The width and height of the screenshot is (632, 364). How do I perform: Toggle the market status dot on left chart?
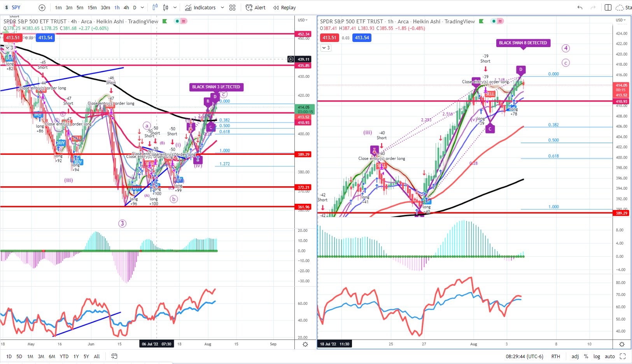click(177, 21)
